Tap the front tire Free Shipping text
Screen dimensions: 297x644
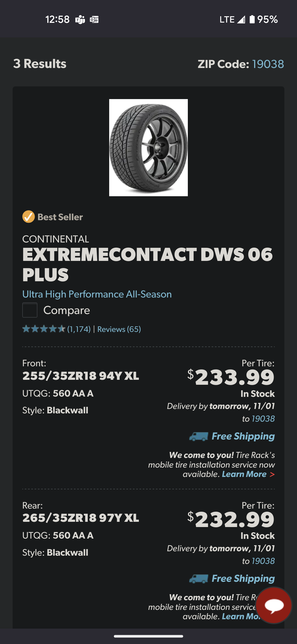coord(243,436)
